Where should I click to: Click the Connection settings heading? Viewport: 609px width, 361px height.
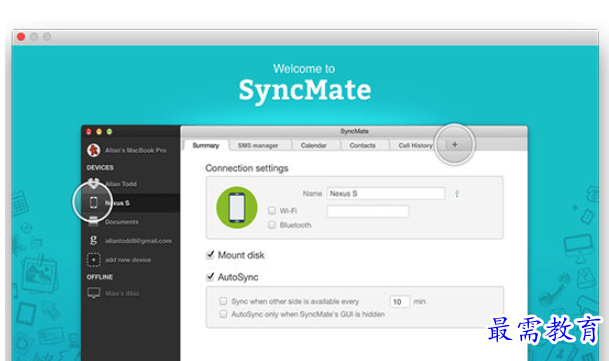click(247, 168)
